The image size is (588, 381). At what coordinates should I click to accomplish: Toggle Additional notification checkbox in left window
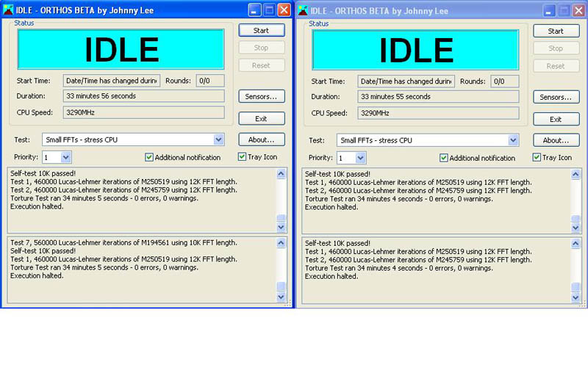[x=149, y=157]
